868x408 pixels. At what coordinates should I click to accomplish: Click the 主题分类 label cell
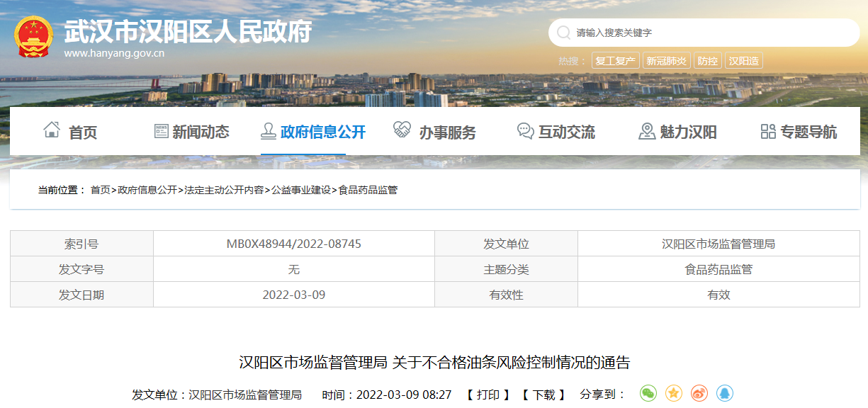[x=506, y=269]
